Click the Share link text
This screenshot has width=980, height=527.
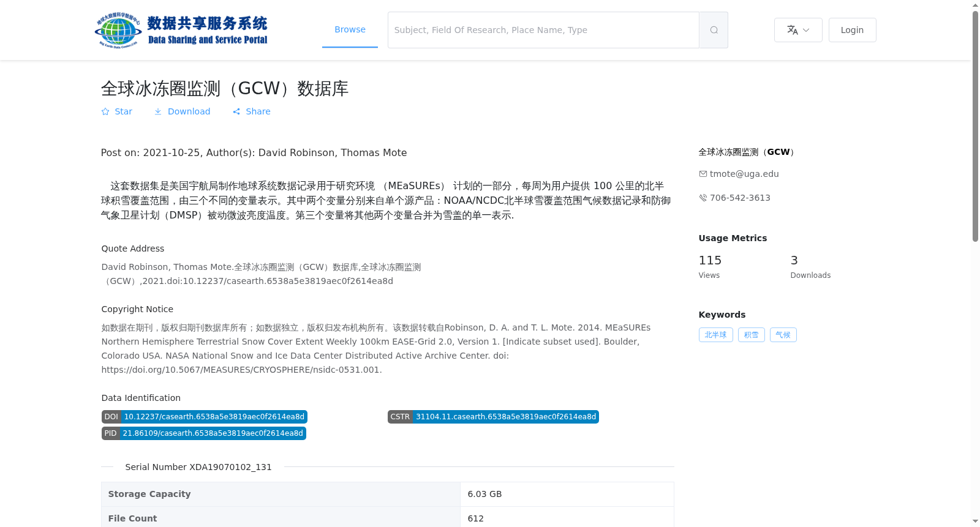(x=258, y=111)
